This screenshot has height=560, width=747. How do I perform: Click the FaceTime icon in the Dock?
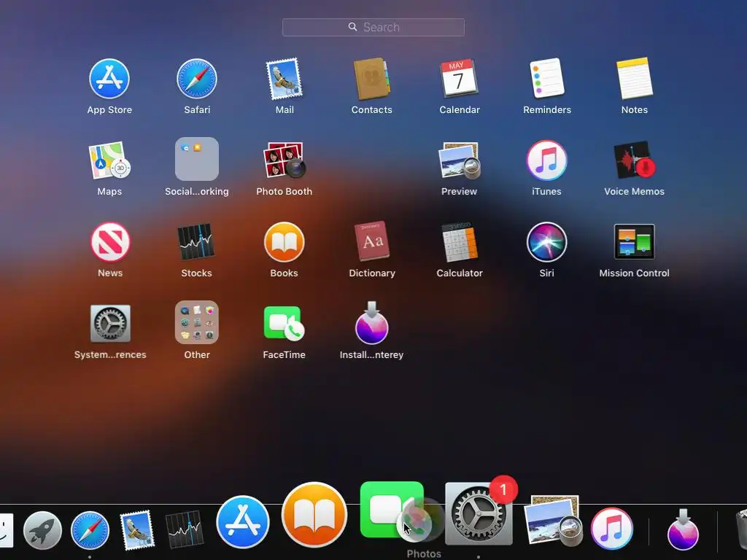tap(392, 510)
